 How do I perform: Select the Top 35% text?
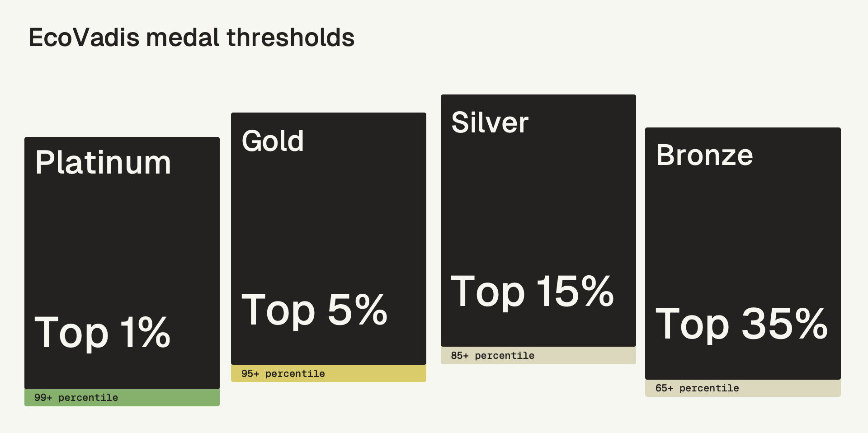741,324
